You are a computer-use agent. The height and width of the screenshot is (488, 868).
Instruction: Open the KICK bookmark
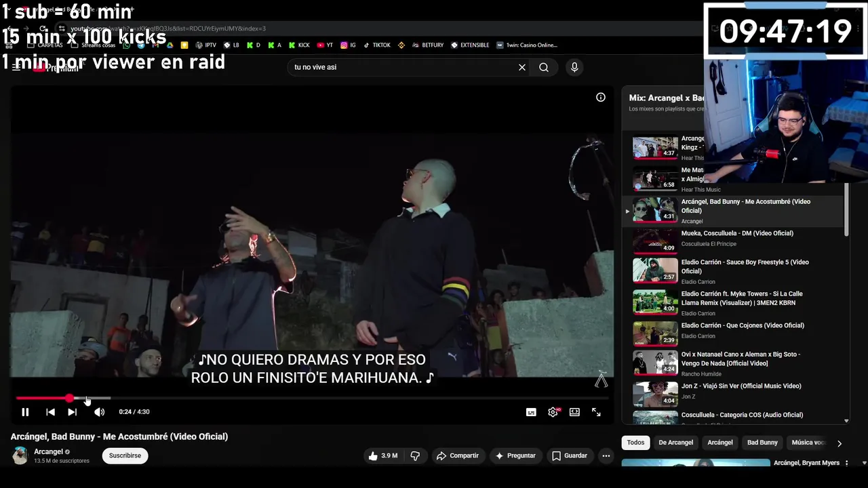click(x=299, y=45)
